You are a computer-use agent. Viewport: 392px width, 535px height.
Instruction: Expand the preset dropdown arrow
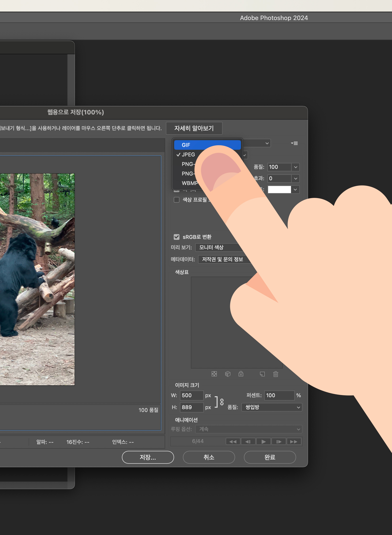point(267,143)
